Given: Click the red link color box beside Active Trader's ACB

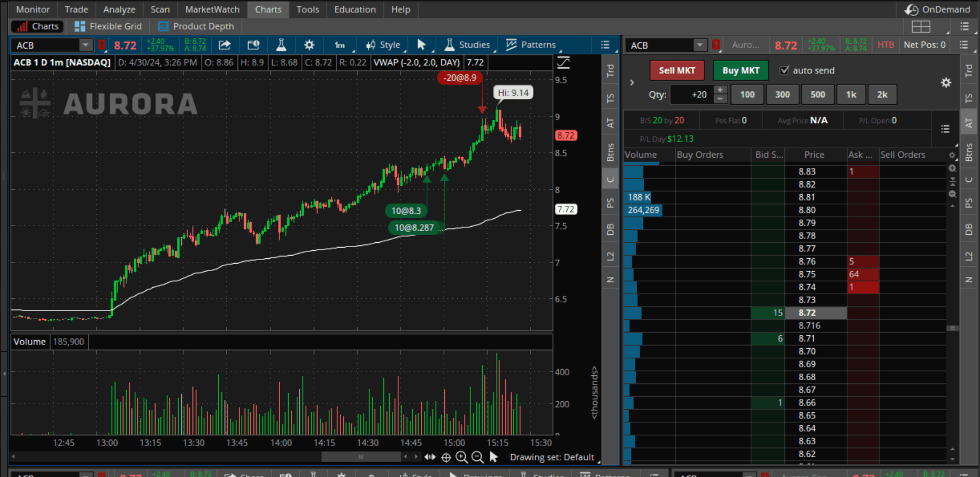Looking at the screenshot, I should 715,45.
